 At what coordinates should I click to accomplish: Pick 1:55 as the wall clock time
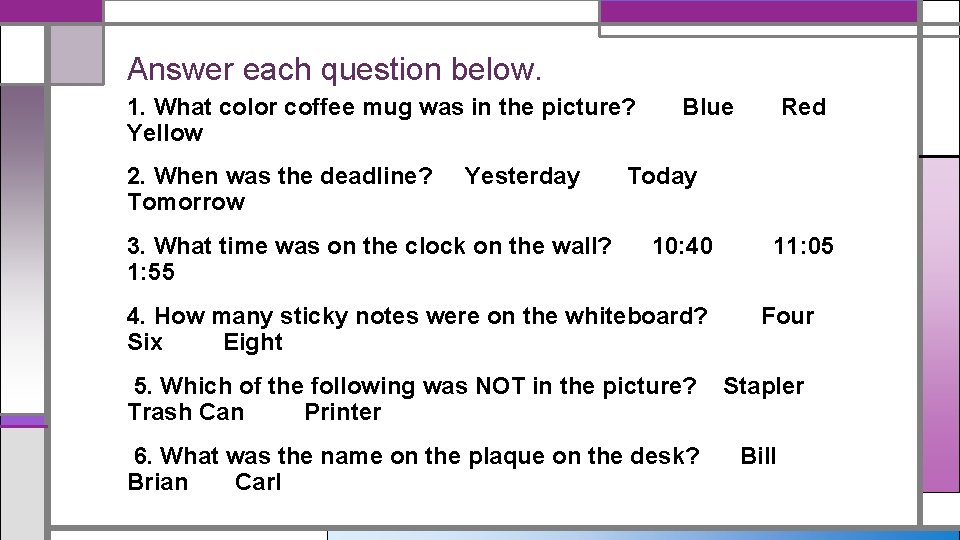pyautogui.click(x=151, y=272)
